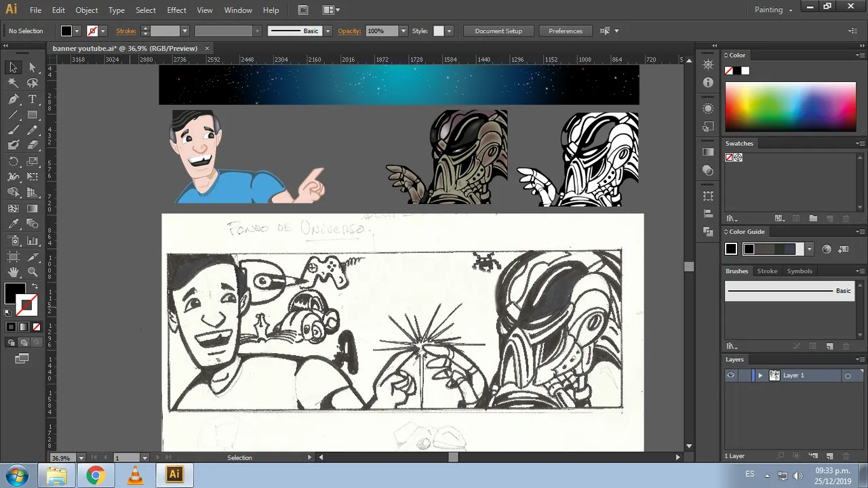868x488 pixels.
Task: Choose the Blob Brush tool
Action: coord(13,145)
